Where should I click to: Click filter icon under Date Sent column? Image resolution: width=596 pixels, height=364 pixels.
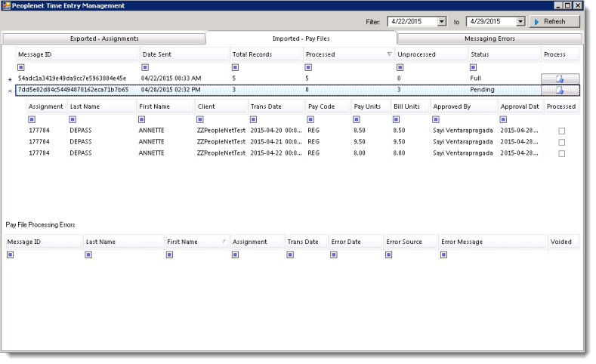[x=145, y=67]
